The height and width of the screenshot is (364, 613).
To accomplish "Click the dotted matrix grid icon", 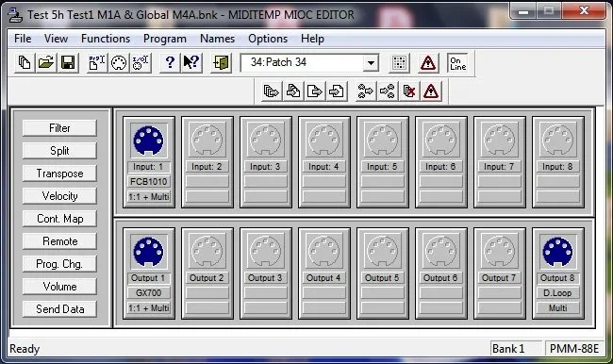I will click(399, 62).
